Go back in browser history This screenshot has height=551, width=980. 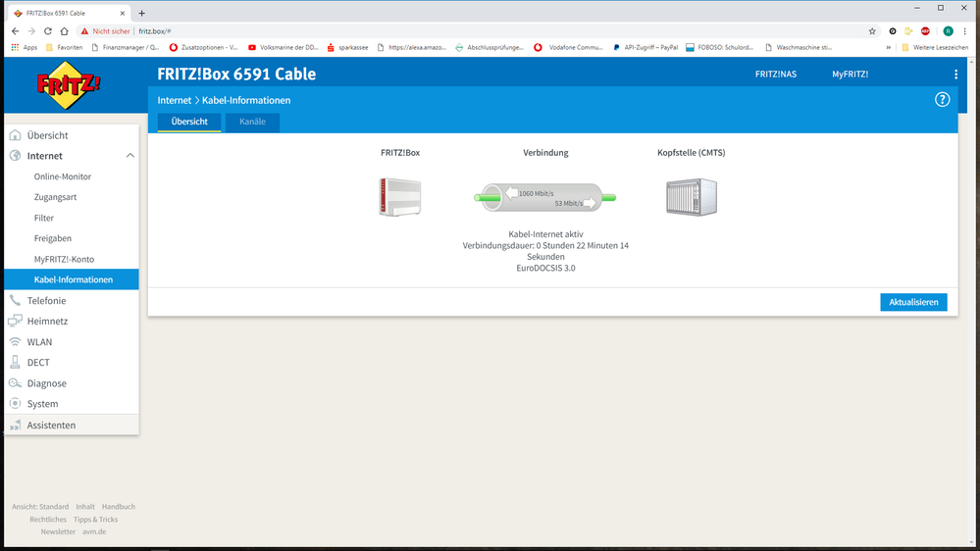(x=15, y=30)
